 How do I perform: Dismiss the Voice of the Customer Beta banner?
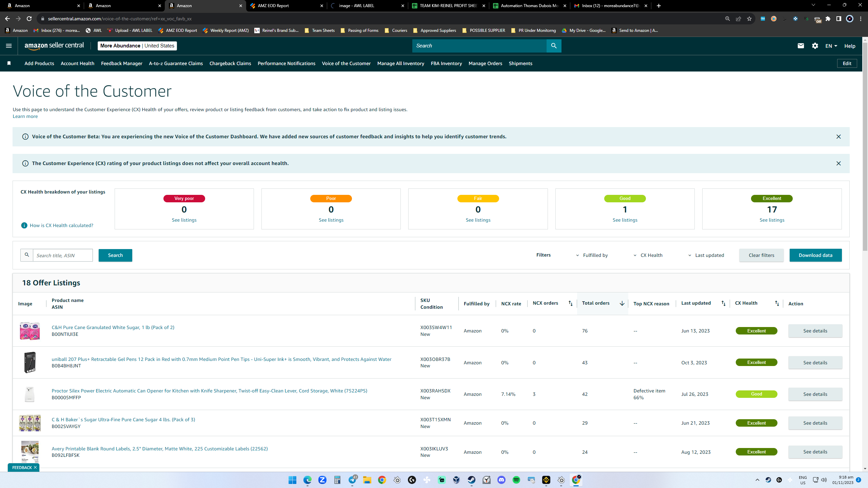coord(839,137)
